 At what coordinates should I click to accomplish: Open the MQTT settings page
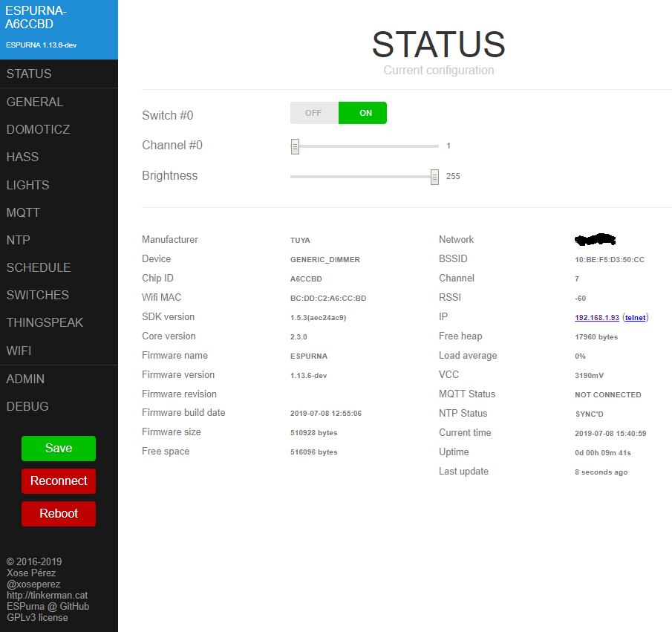(x=59, y=212)
